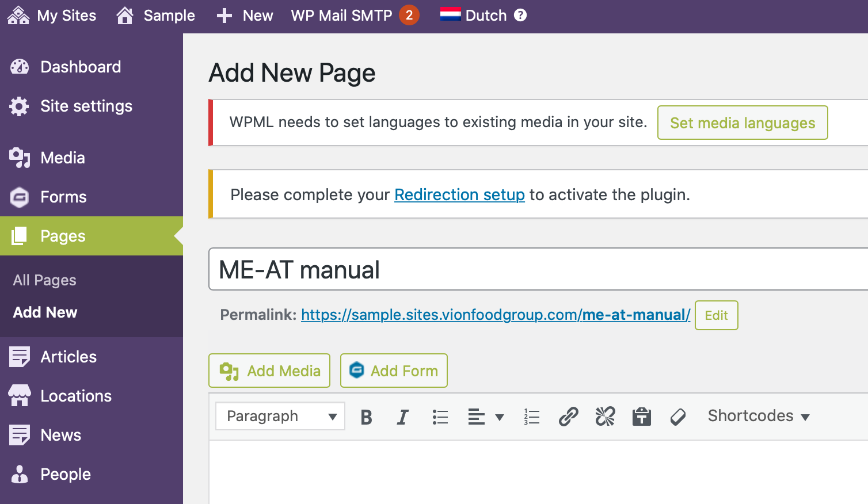Open the Shortcodes dropdown
Viewport: 868px width, 504px height.
(x=758, y=416)
